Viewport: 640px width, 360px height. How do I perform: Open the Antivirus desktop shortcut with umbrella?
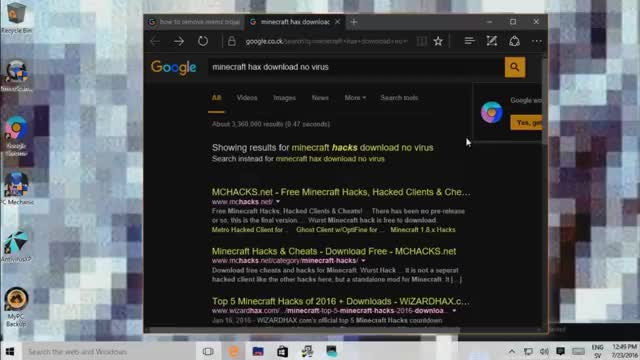16,246
